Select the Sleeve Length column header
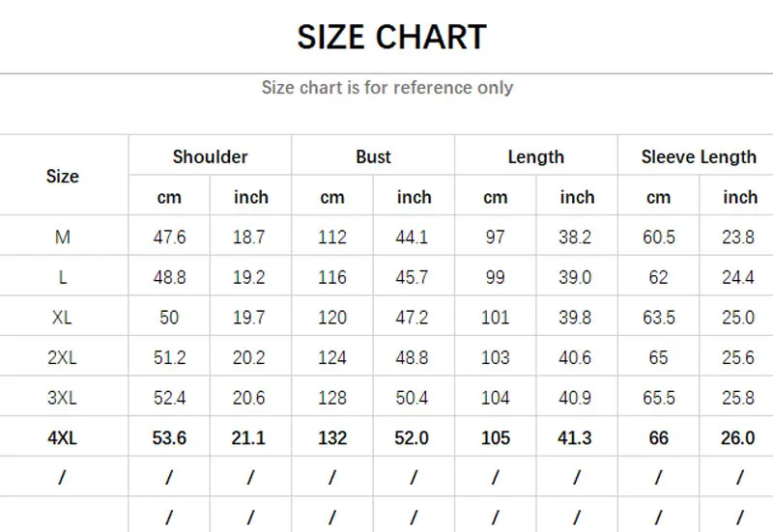Viewport: 773px width, 532px height. point(699,156)
